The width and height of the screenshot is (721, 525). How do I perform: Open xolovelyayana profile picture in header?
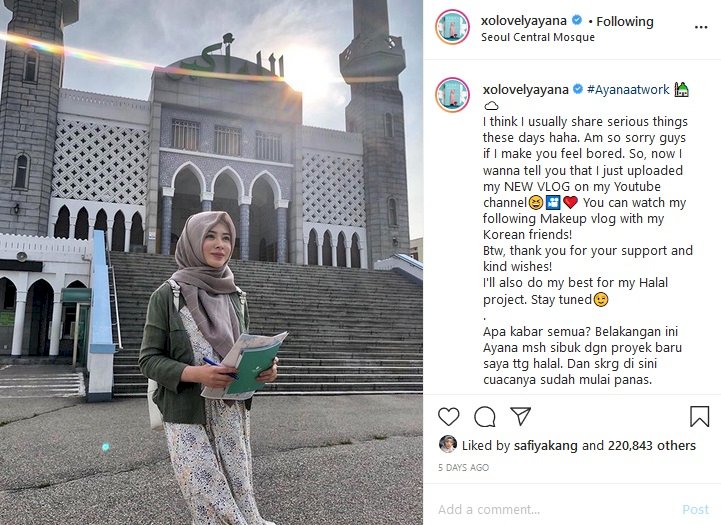coord(452,27)
